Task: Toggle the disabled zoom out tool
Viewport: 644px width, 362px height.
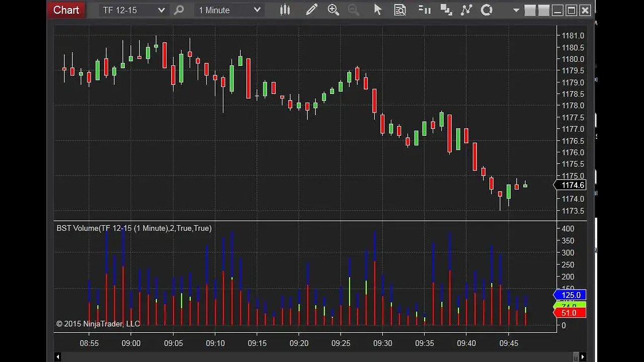Action: click(354, 10)
